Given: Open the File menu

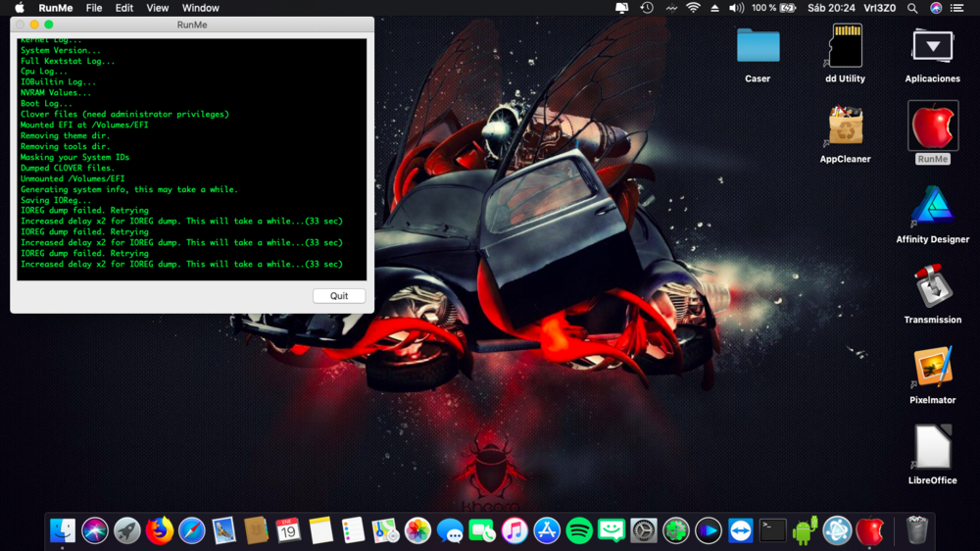Looking at the screenshot, I should tap(94, 8).
